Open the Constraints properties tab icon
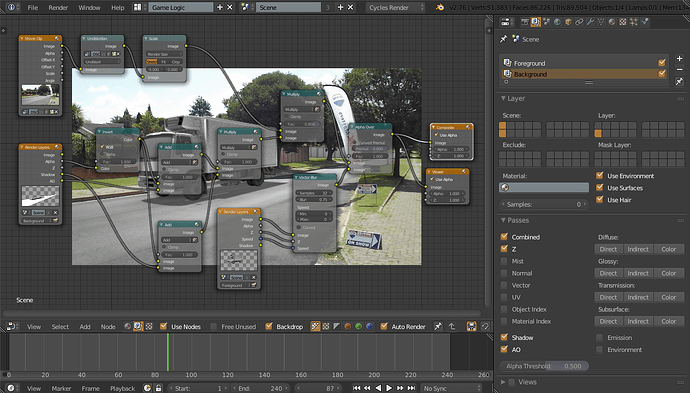The width and height of the screenshot is (690, 393). [x=579, y=22]
